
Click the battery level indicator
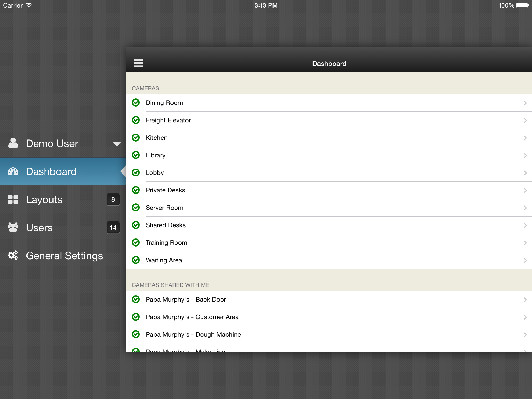pyautogui.click(x=522, y=5)
